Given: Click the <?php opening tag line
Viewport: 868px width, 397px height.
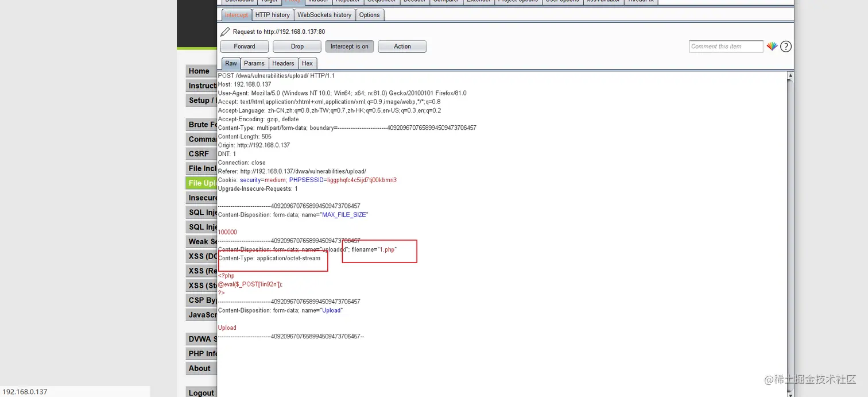Looking at the screenshot, I should (x=226, y=276).
